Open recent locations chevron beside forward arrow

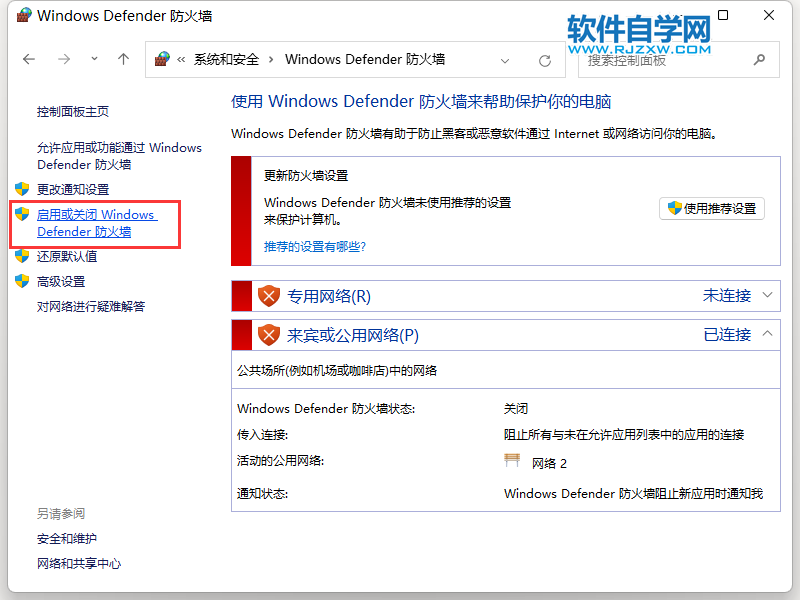[94, 59]
